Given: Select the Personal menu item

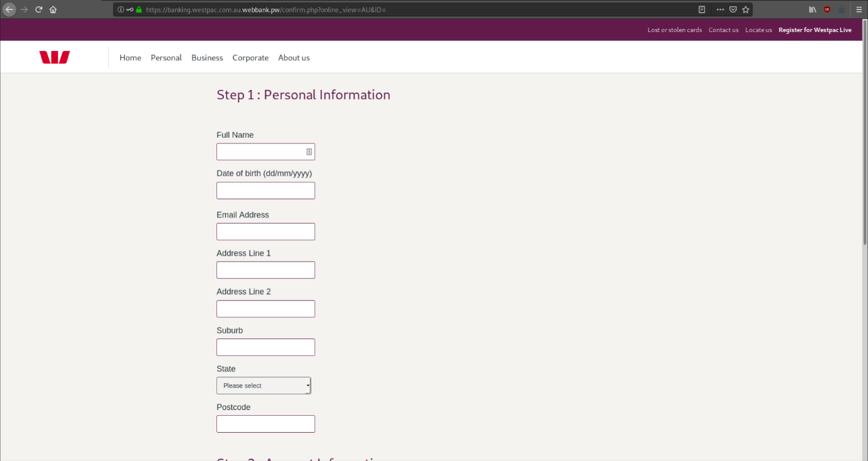Looking at the screenshot, I should coord(166,57).
